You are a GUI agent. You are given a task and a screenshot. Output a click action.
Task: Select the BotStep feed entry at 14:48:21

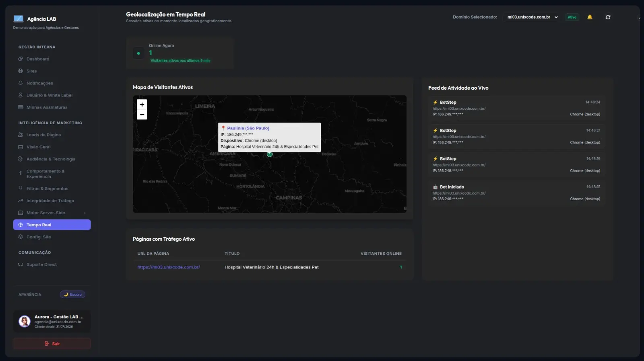pyautogui.click(x=516, y=136)
